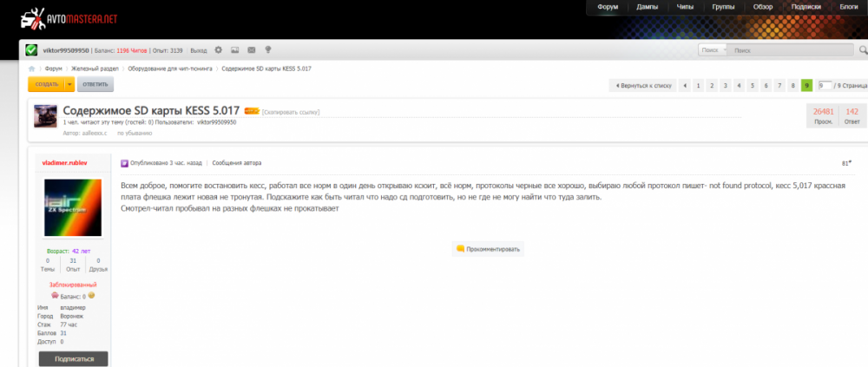Click the 142 Ответ counter
Screen dimensions: 868x367
pyautogui.click(x=852, y=115)
